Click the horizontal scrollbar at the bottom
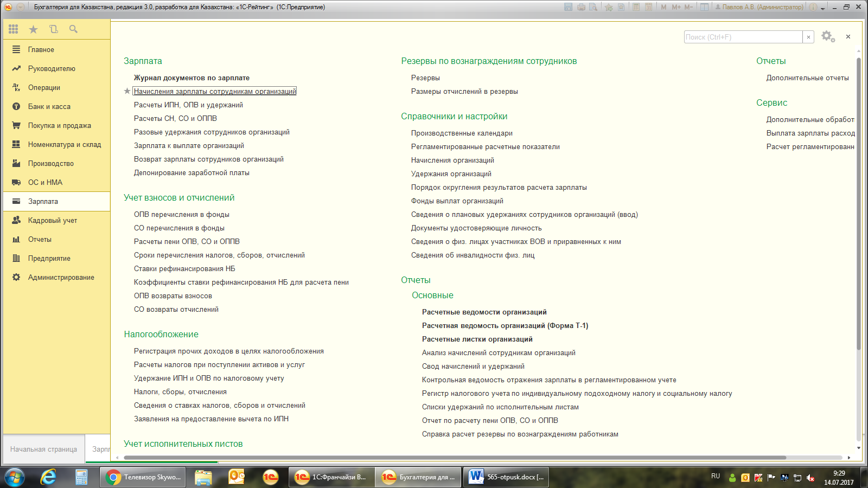 click(455, 458)
